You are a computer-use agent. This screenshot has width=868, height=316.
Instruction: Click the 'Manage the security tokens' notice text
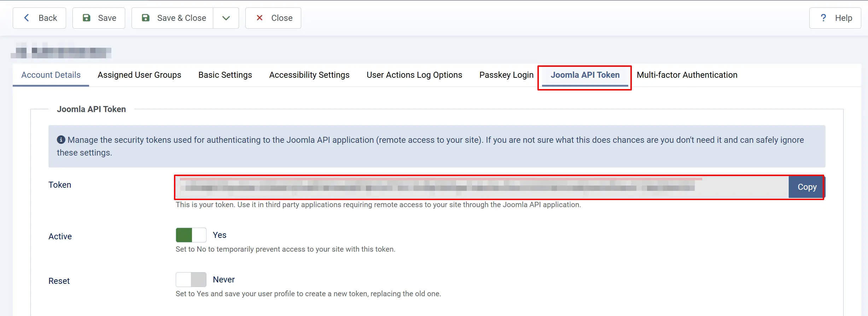[430, 146]
